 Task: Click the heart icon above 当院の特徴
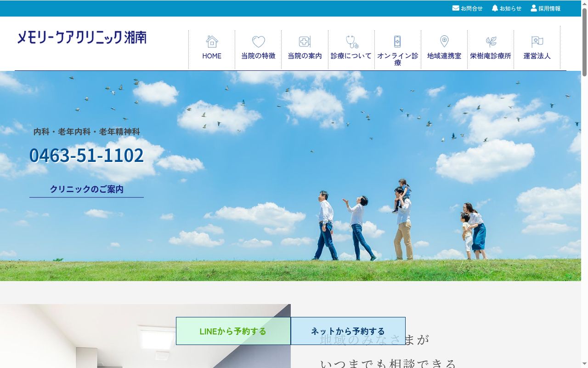(259, 42)
